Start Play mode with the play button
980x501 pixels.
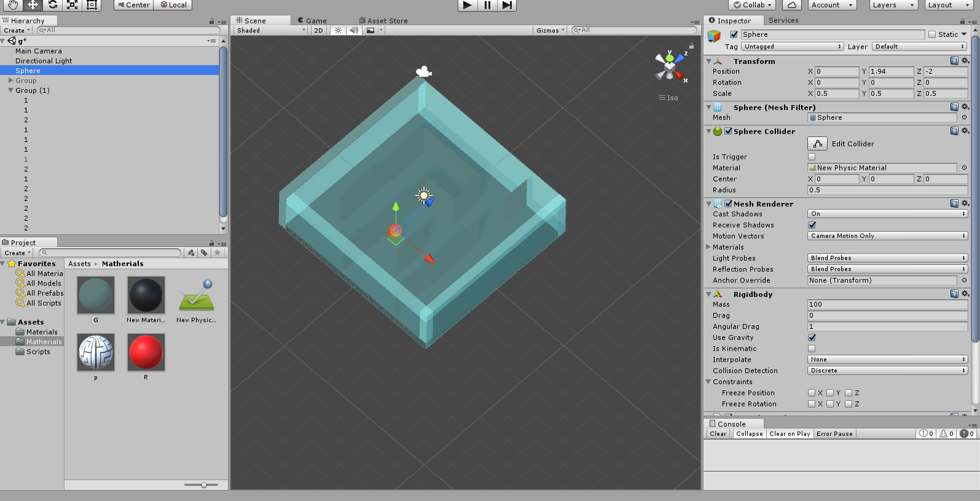(468, 5)
